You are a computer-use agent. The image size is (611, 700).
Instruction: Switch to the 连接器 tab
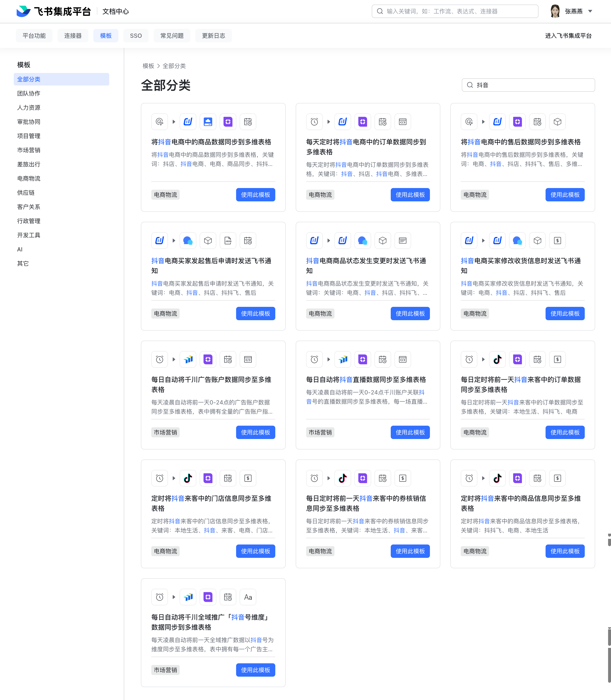[x=73, y=36]
